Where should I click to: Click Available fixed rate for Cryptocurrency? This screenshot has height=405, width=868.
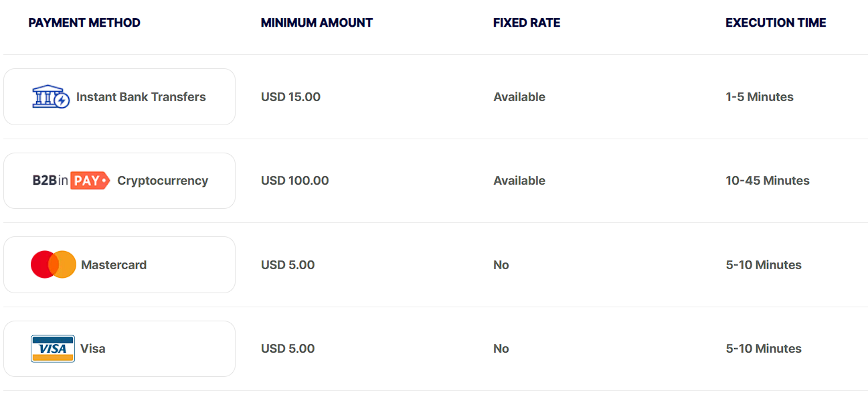click(x=519, y=181)
